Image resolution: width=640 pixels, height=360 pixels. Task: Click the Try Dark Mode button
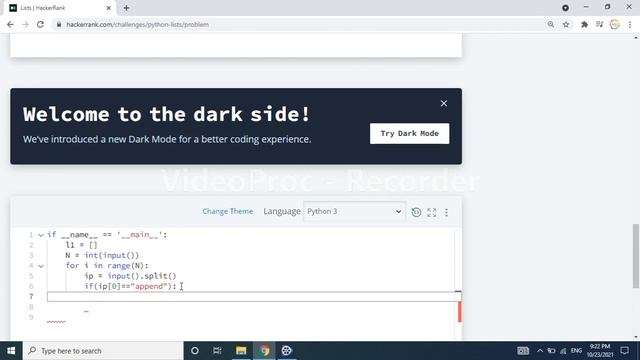click(409, 133)
